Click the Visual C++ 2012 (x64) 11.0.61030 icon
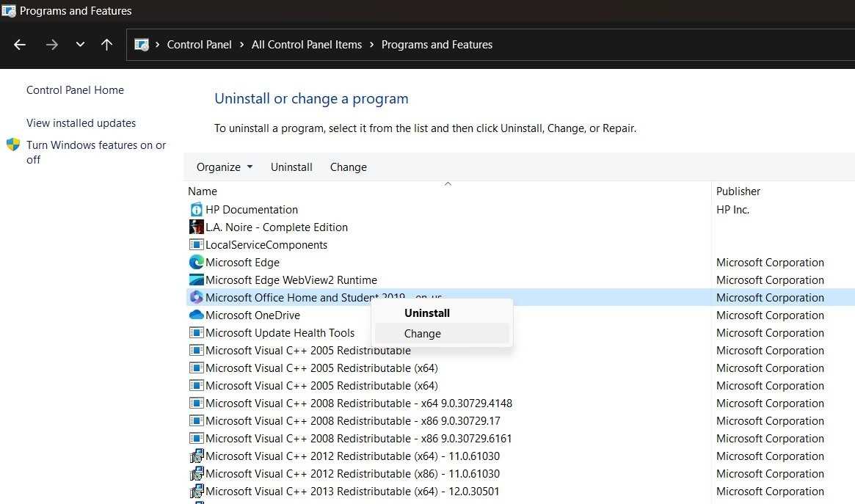855x504 pixels. click(x=196, y=456)
